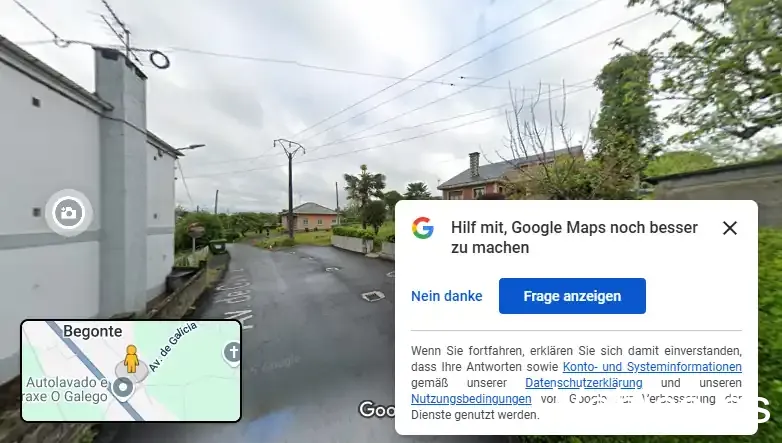Click the Av. de Galicia label on minimap
Viewport: 782px width, 443px height.
(x=173, y=347)
